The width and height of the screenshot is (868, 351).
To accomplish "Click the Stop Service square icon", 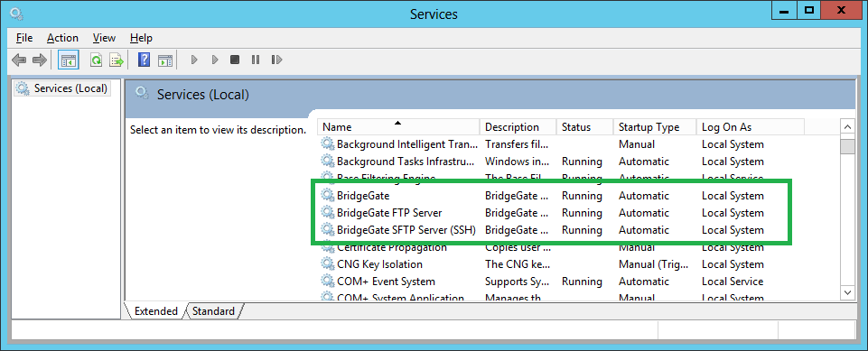I will [235, 60].
